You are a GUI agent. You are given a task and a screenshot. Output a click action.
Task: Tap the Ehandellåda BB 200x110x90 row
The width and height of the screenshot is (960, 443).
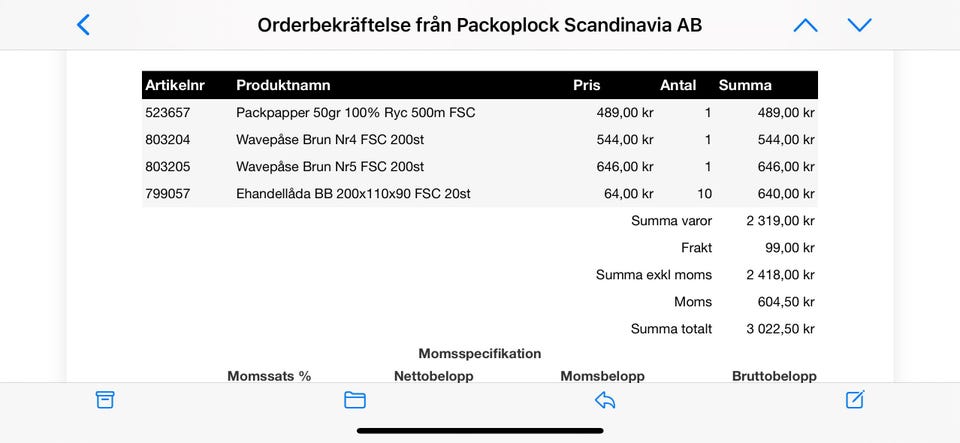pyautogui.click(x=353, y=194)
